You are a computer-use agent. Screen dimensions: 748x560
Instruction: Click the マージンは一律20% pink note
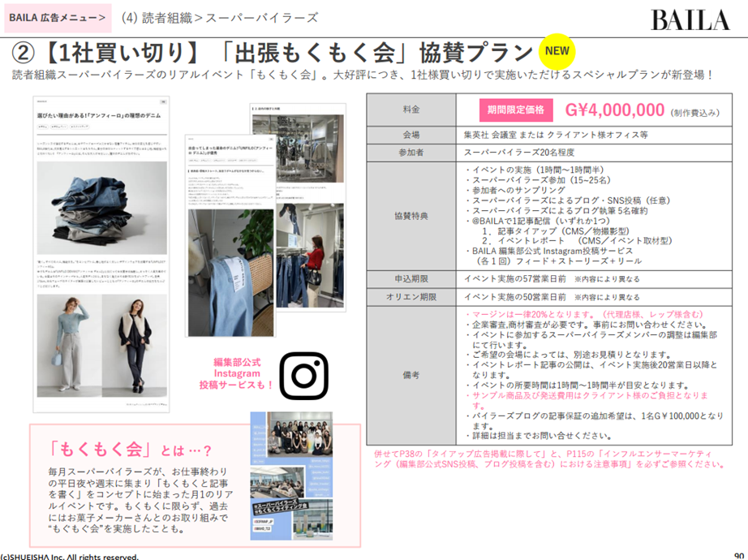click(584, 315)
